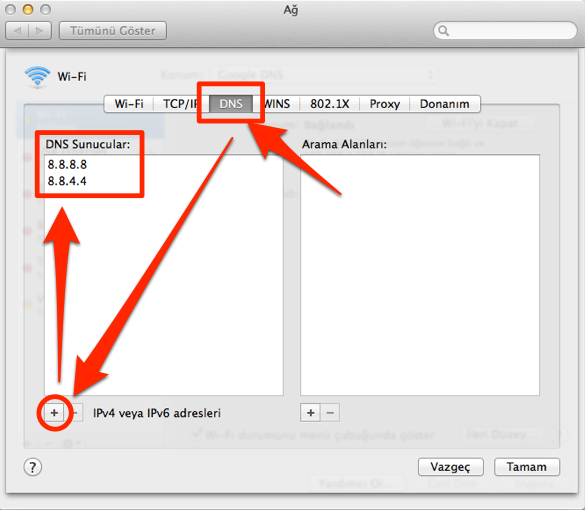Click the search magnifier icon
Image resolution: width=585 pixels, height=510 pixels.
coord(443,31)
